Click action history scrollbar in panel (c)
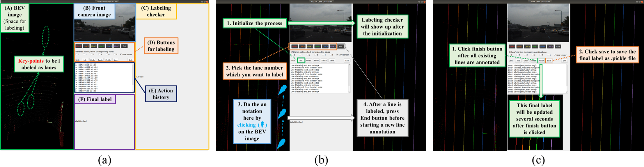Screen dimensions: 644x167 567,79
